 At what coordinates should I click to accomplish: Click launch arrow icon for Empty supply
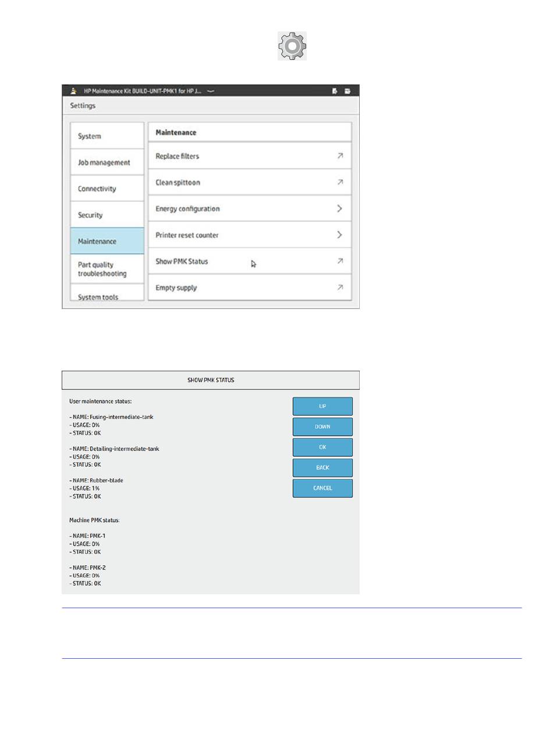pos(340,287)
